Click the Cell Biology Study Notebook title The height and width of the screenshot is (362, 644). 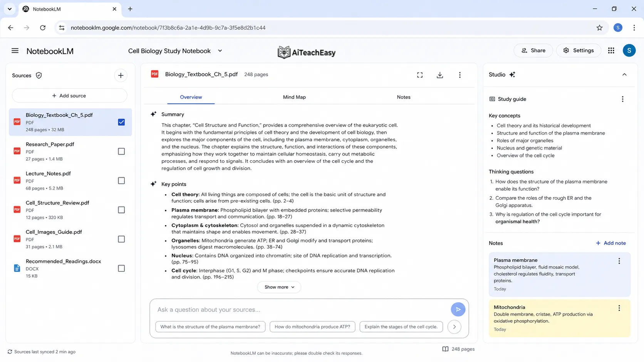click(x=169, y=51)
